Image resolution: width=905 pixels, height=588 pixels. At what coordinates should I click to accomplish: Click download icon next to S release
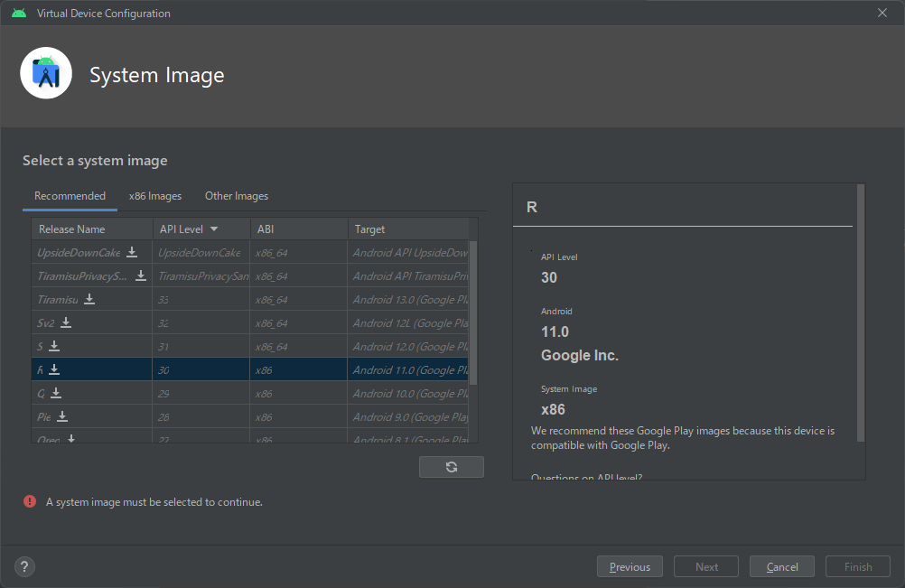tap(54, 346)
